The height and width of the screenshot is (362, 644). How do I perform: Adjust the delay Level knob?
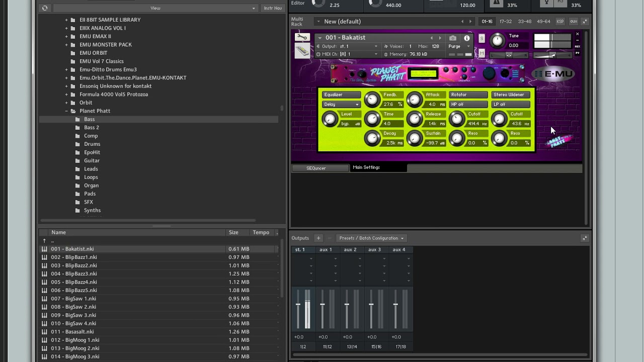[x=330, y=119]
